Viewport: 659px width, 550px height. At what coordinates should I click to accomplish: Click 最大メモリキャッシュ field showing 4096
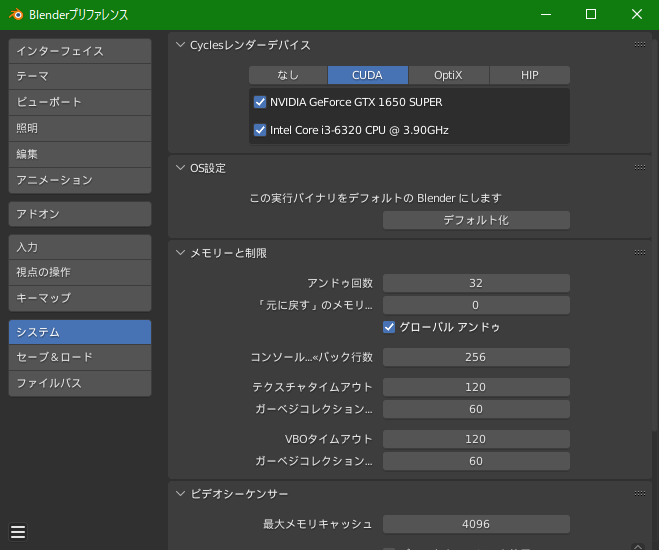click(476, 524)
